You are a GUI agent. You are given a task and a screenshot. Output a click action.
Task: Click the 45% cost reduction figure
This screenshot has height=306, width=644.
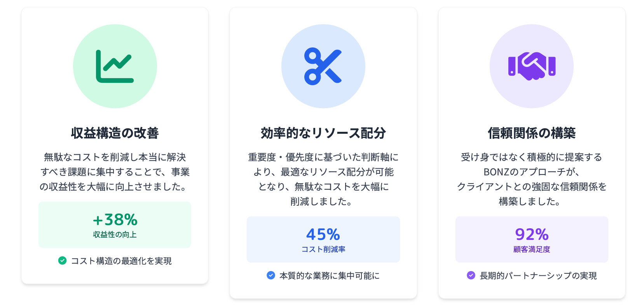pyautogui.click(x=323, y=234)
